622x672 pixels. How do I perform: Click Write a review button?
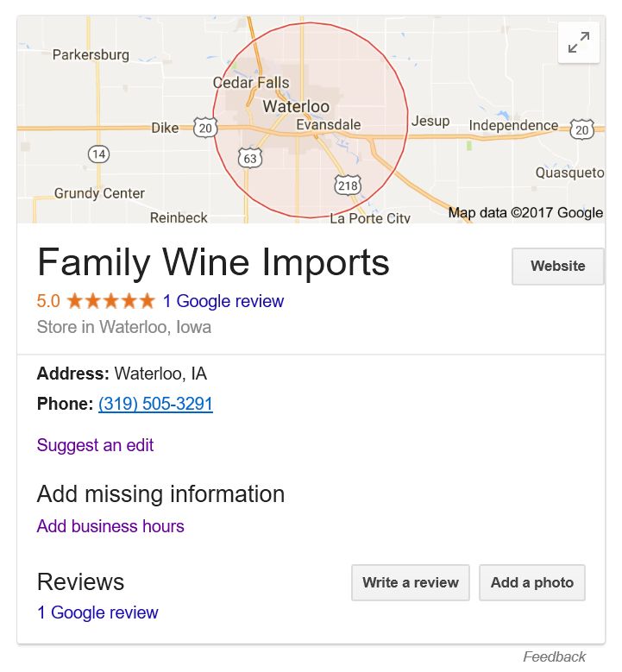tap(411, 582)
